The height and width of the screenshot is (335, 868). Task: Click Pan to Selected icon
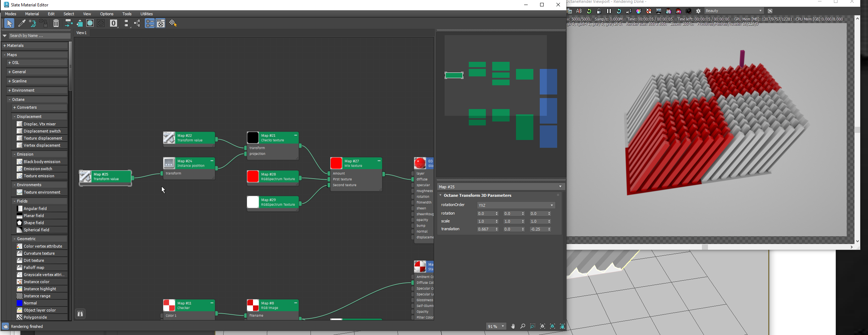pyautogui.click(x=562, y=326)
